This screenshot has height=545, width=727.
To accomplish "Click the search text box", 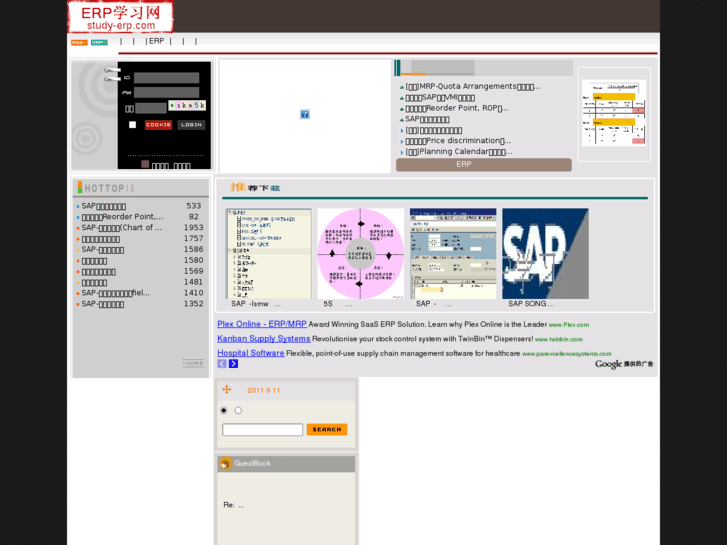I will click(x=262, y=430).
